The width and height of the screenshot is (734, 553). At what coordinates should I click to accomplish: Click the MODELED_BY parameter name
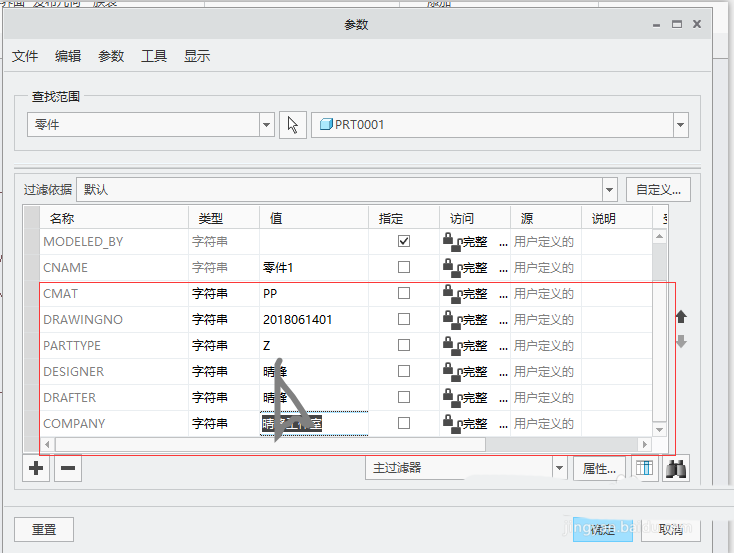point(83,242)
